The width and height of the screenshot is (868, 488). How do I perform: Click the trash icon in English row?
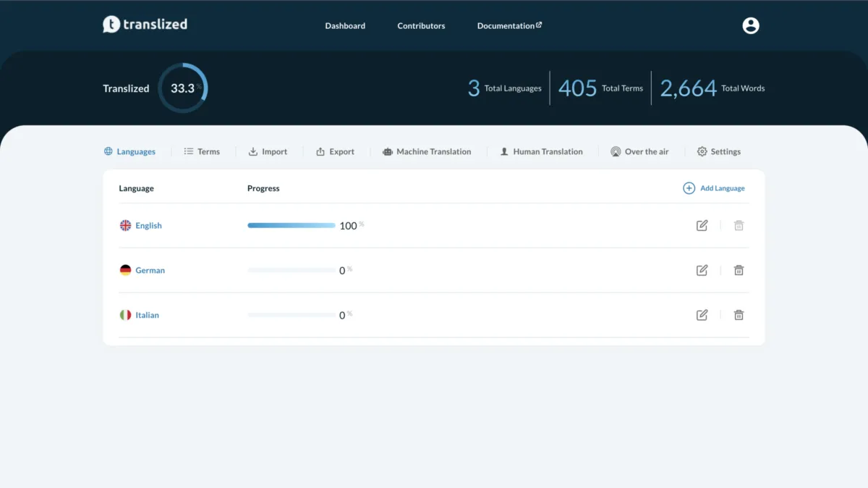pyautogui.click(x=739, y=225)
